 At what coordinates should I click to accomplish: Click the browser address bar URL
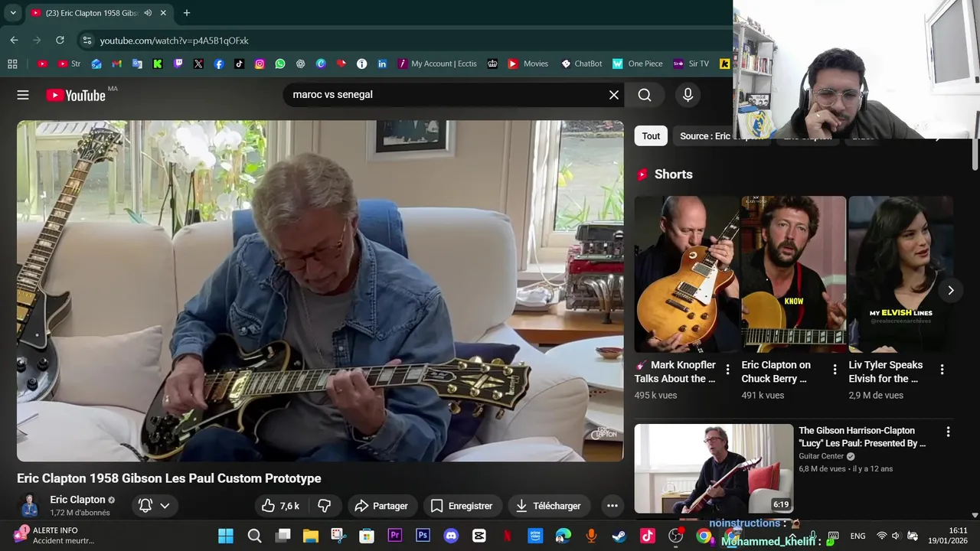pos(174,41)
